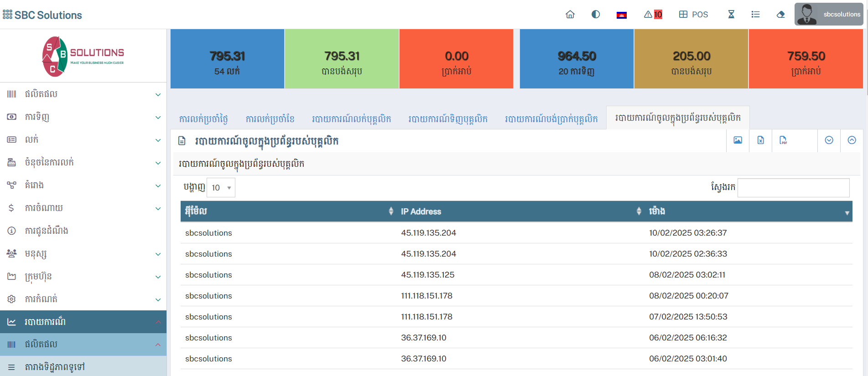Click the eraser icon in header
Viewport: 868px width, 376px height.
point(780,15)
